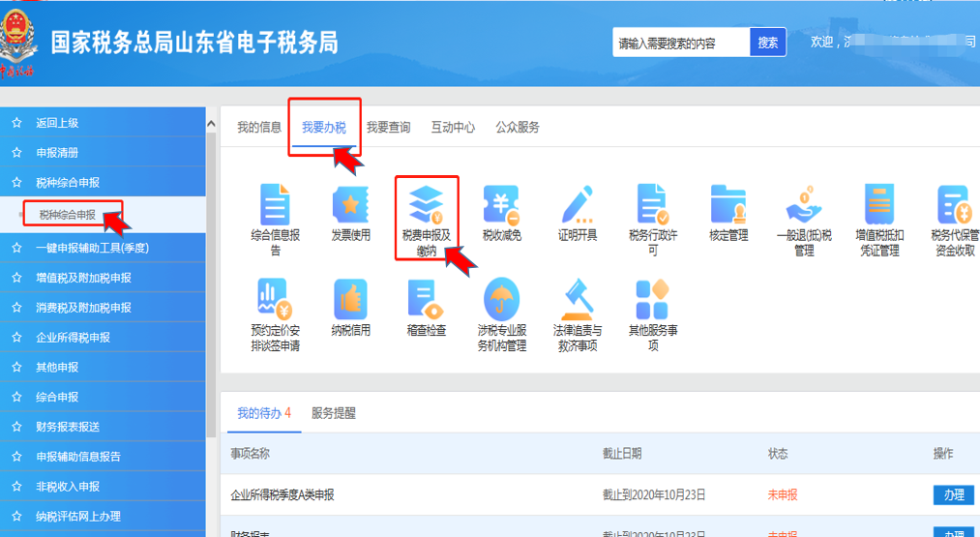This screenshot has width=980, height=537.
Task: Click the 事项名称 column header
Action: (x=250, y=453)
